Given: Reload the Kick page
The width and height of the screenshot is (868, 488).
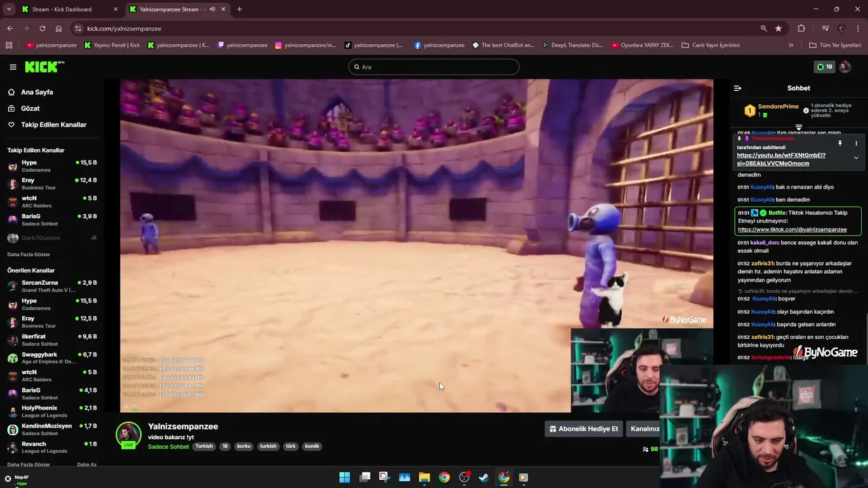Looking at the screenshot, I should (42, 28).
